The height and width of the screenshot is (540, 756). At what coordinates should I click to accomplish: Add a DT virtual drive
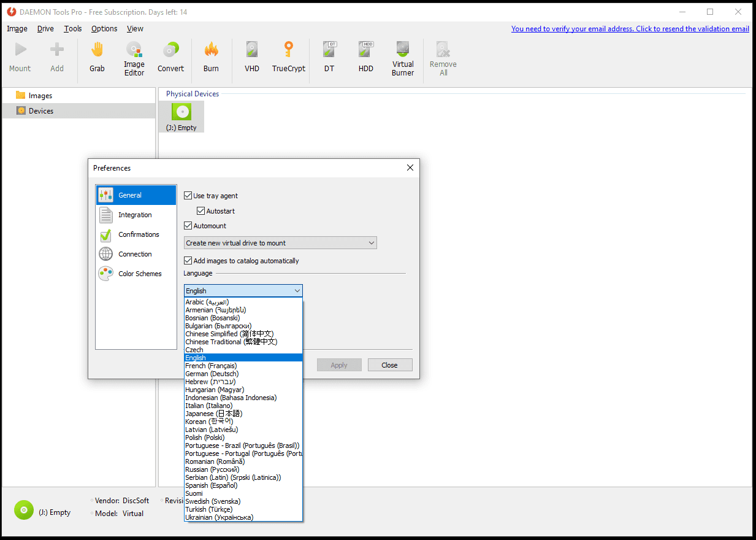pyautogui.click(x=329, y=58)
